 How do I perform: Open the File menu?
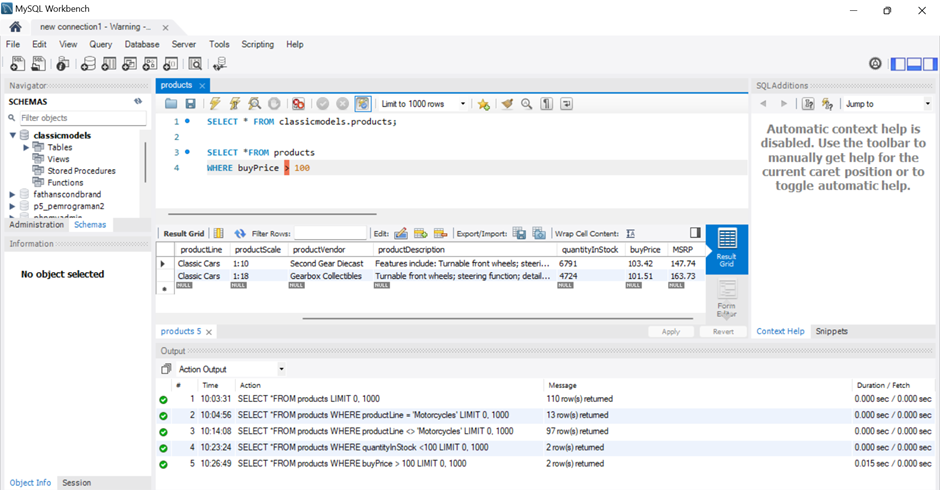point(13,44)
